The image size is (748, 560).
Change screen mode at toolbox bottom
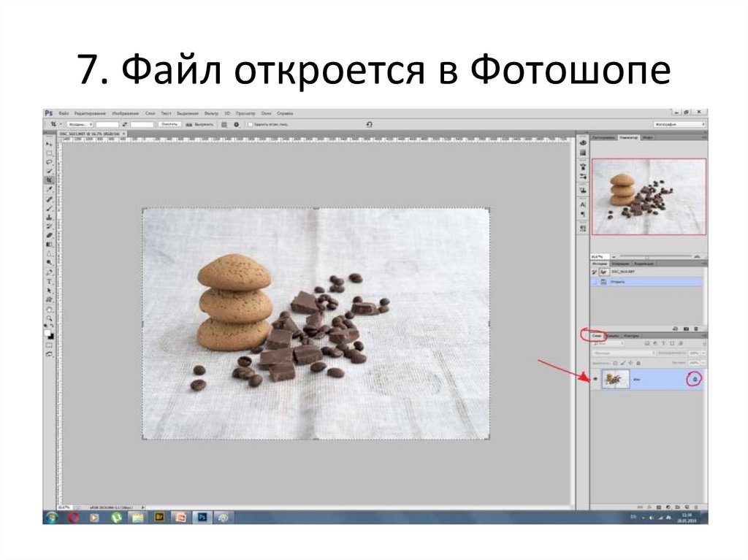49,354
